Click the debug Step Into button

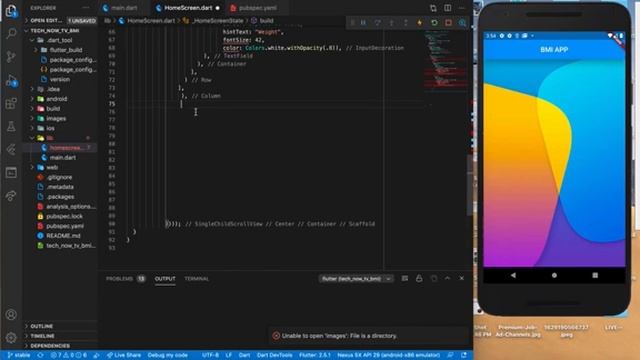coord(391,23)
